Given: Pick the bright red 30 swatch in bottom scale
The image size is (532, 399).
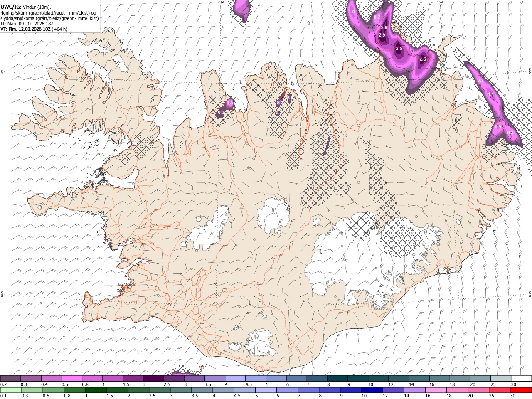Looking at the screenshot, I should [x=520, y=390].
